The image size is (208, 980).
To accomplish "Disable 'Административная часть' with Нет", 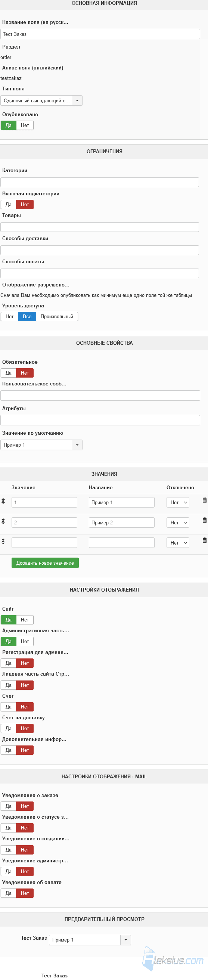I will (25, 641).
